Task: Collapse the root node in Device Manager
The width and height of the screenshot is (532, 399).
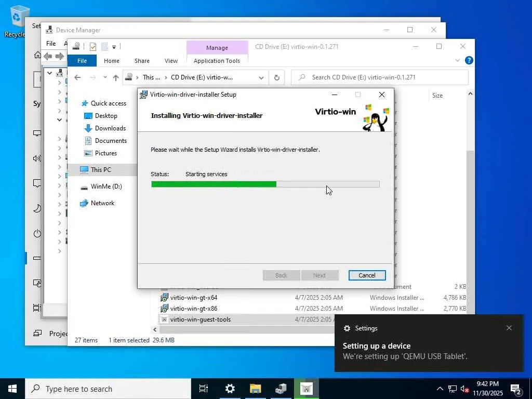Action: point(50,73)
